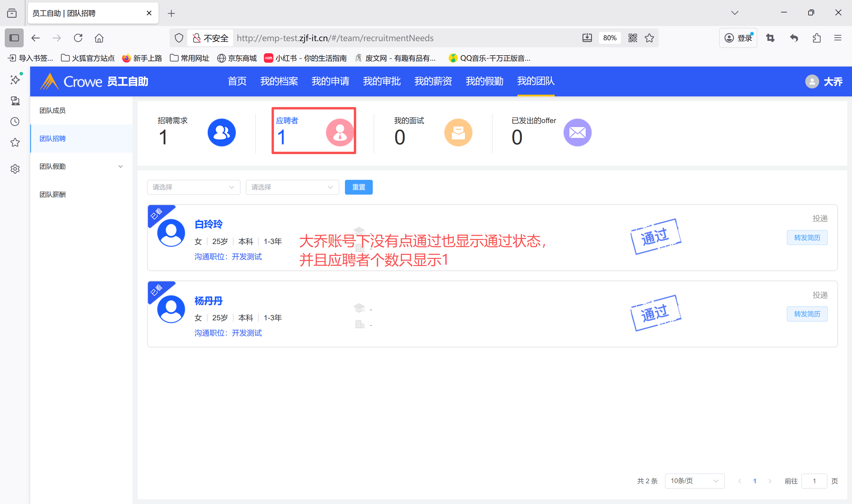Click the blue 招聘需求 people icon
The image size is (852, 504).
(221, 133)
